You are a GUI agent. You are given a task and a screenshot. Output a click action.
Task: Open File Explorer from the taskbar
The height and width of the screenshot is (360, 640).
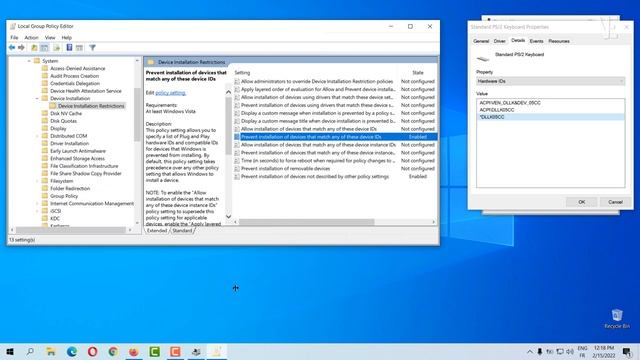(51, 351)
